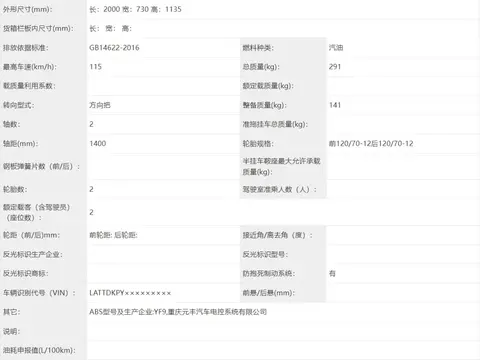The width and height of the screenshot is (480, 360).
Task: Click the 油耗申报值(L/100km) label
Action: tap(39, 350)
